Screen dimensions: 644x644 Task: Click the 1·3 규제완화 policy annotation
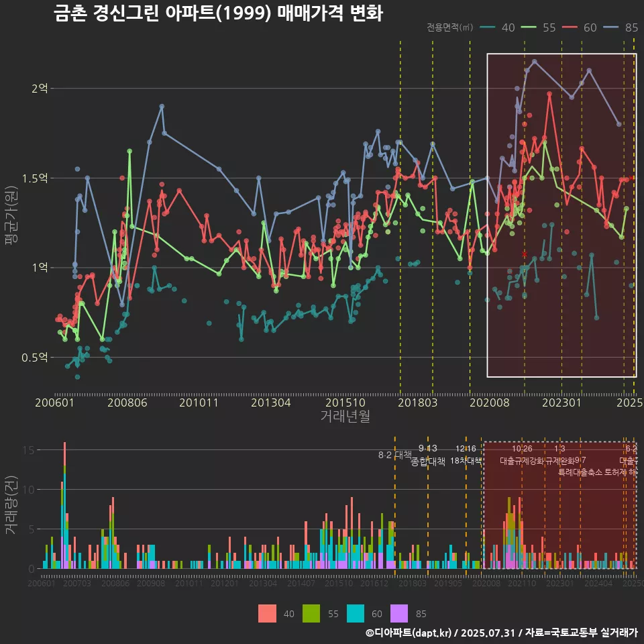click(559, 455)
